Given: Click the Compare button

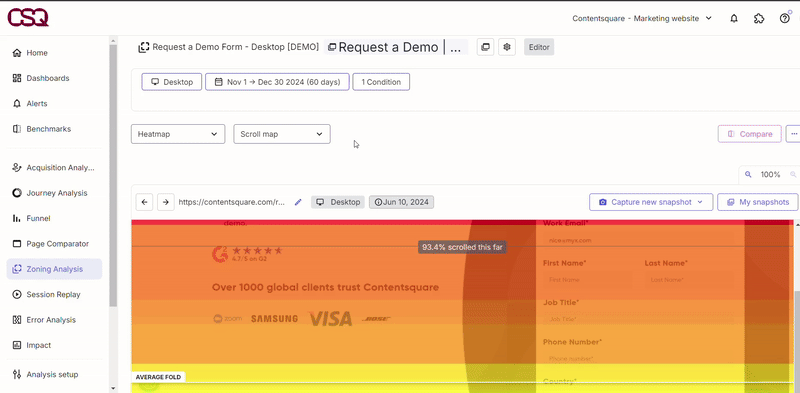Looking at the screenshot, I should tap(749, 134).
